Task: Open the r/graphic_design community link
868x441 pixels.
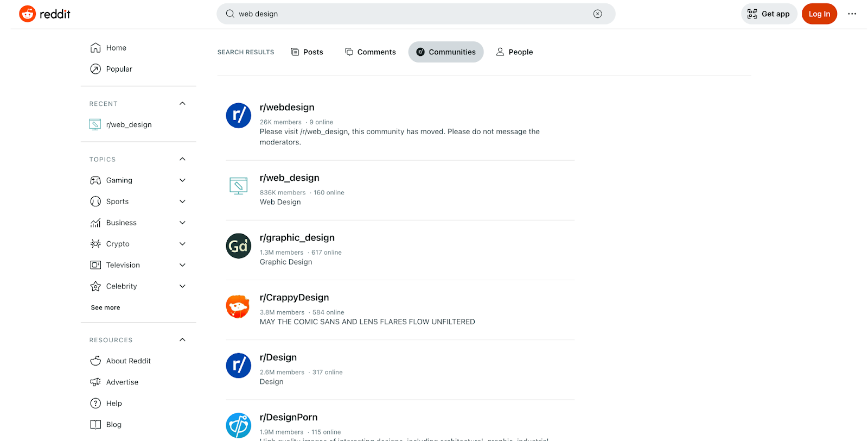Action: (297, 238)
